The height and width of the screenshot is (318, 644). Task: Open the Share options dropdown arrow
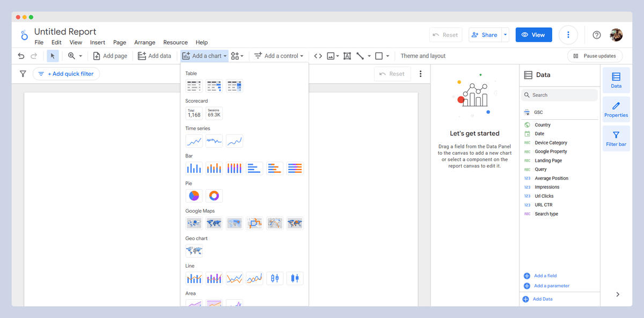[505, 35]
